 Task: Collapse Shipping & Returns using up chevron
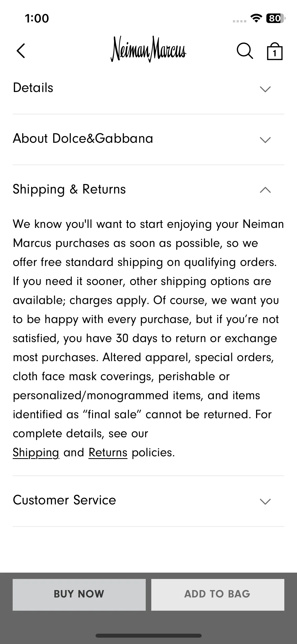[x=265, y=190]
